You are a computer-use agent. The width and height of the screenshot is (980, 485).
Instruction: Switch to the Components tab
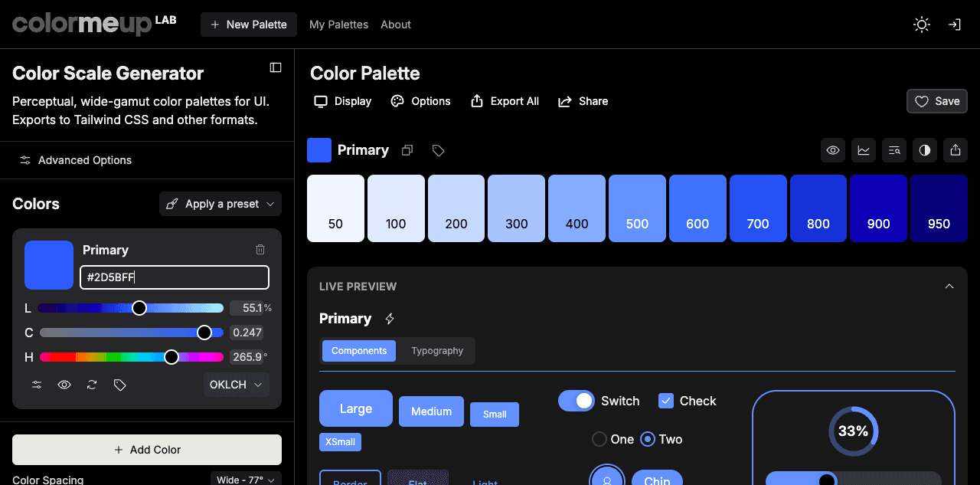tap(359, 351)
